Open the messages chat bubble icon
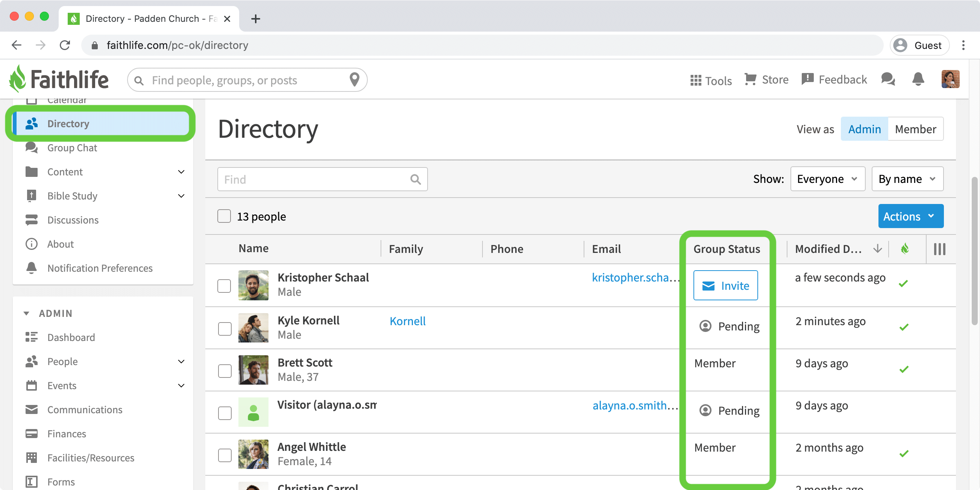Image resolution: width=980 pixels, height=490 pixels. (888, 79)
